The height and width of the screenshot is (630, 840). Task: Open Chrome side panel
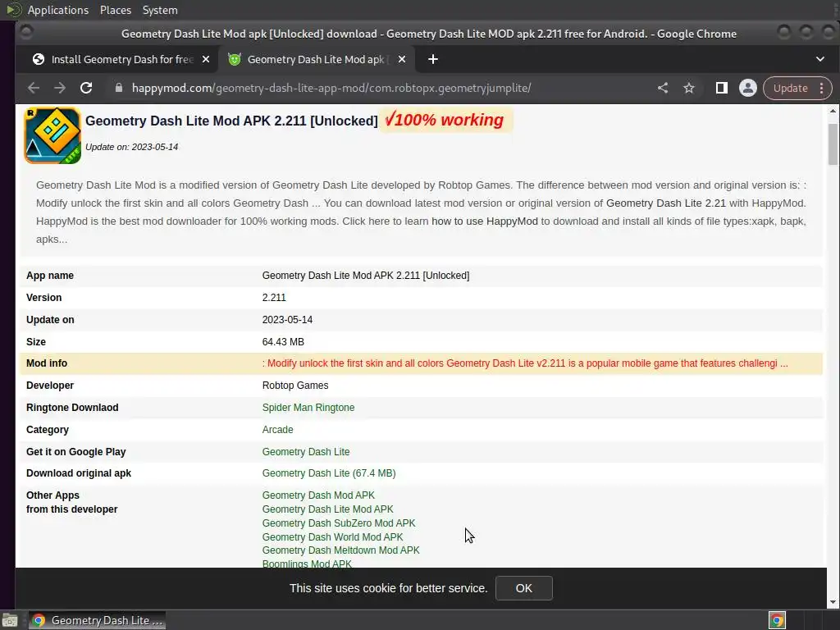click(x=722, y=88)
